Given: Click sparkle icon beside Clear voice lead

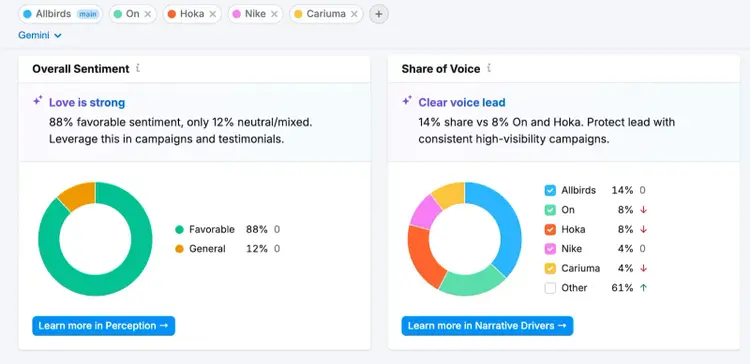Looking at the screenshot, I should [407, 101].
